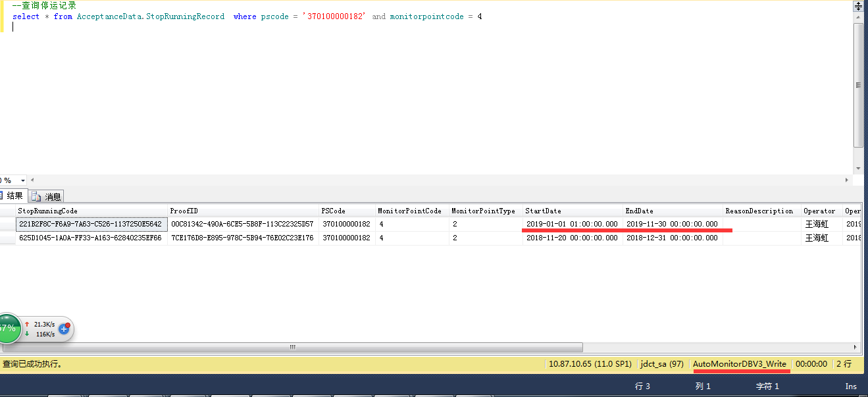Click the editor horizontal scroll right arrow
This screenshot has width=868, height=397.
point(848,180)
